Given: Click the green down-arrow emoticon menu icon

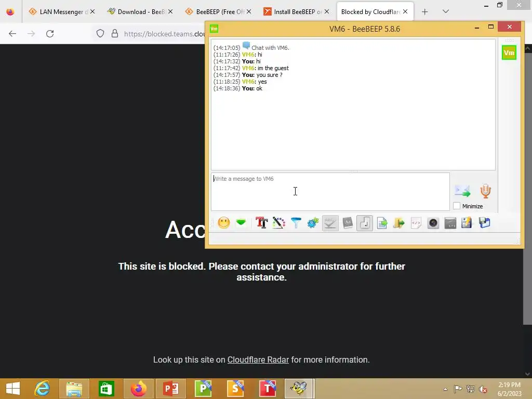Looking at the screenshot, I should point(241,222).
